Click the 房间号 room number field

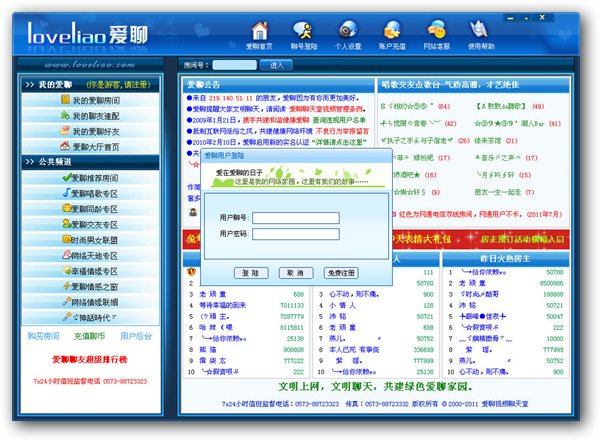tap(235, 65)
